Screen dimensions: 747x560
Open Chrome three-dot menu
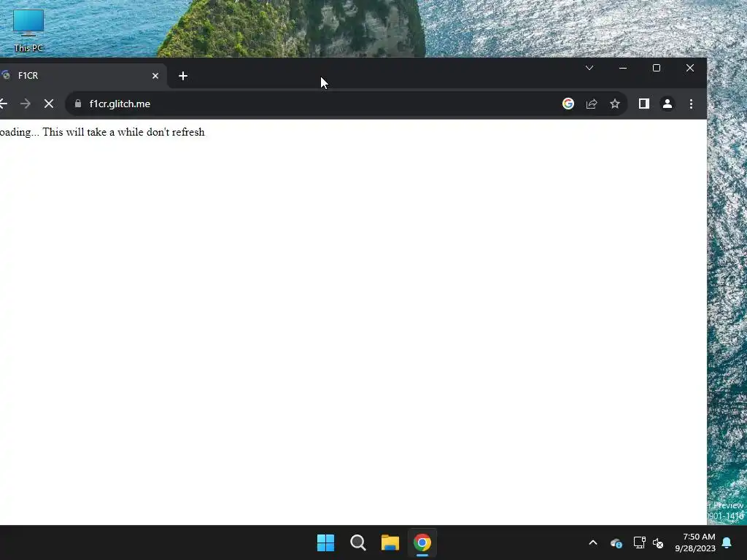[691, 104]
